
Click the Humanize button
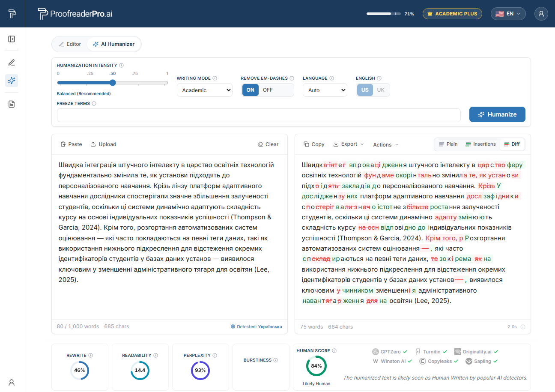497,114
